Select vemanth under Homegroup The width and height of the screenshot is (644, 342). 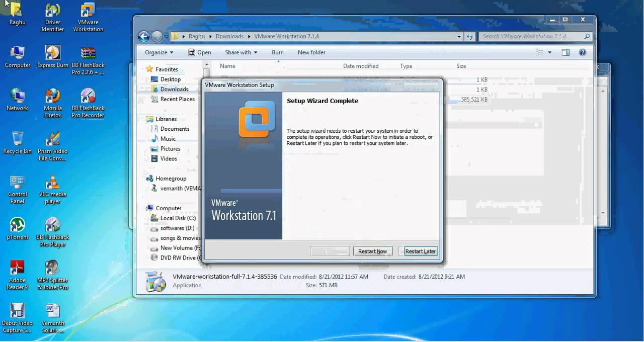pos(176,189)
